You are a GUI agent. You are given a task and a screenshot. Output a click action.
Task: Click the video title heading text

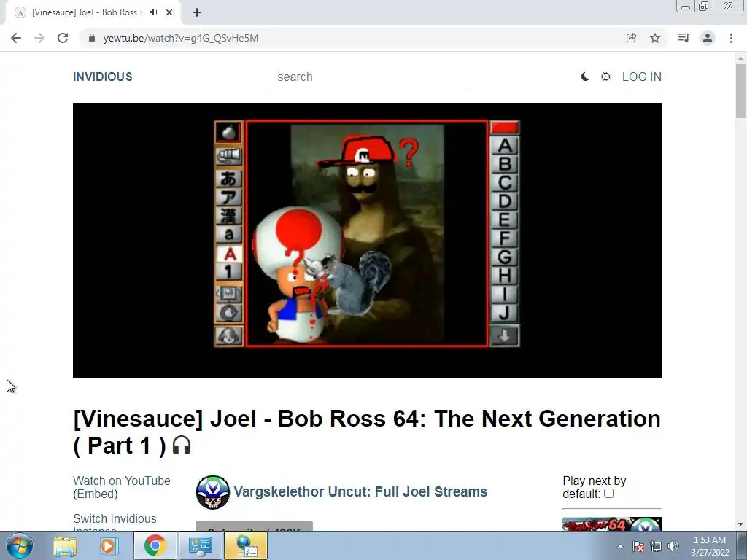[367, 432]
